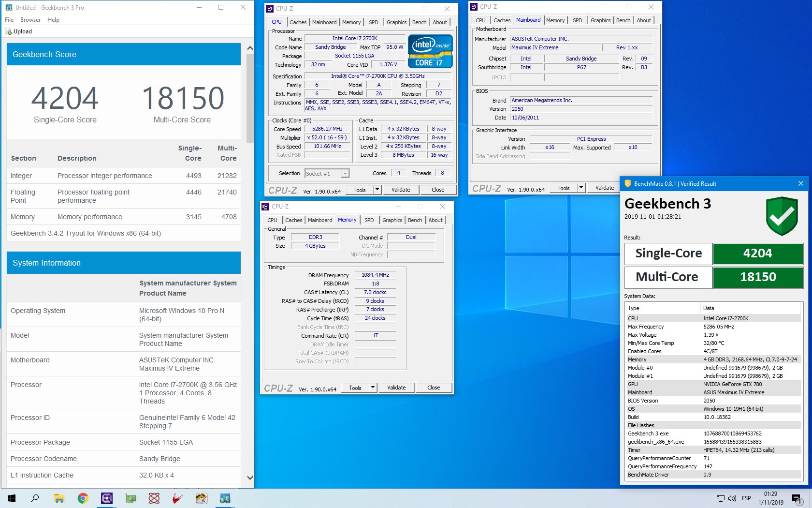The height and width of the screenshot is (508, 812).
Task: Click the Tools button in the CPU-Z window showing the Mainboard tab
Action: [564, 188]
